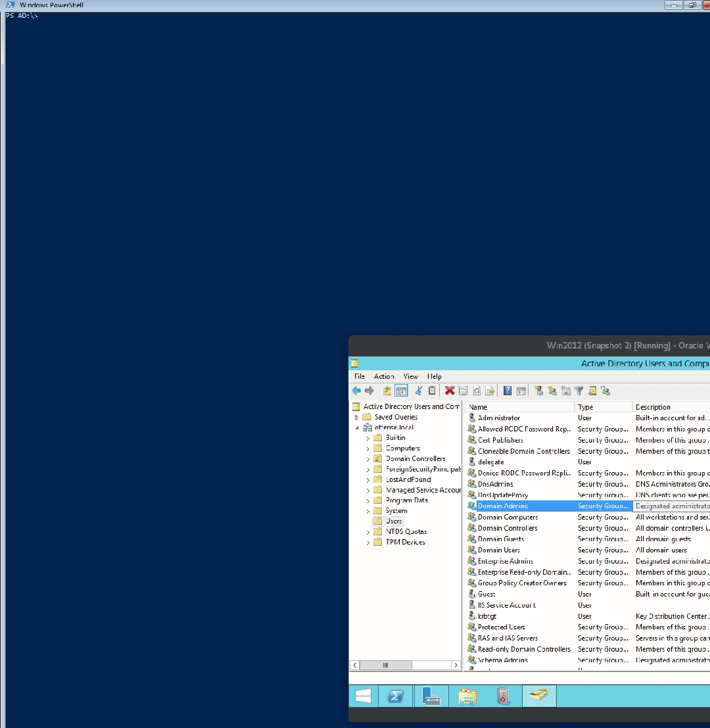Screen dimensions: 710x728
Task: Expand the System folder
Action: tap(368, 512)
